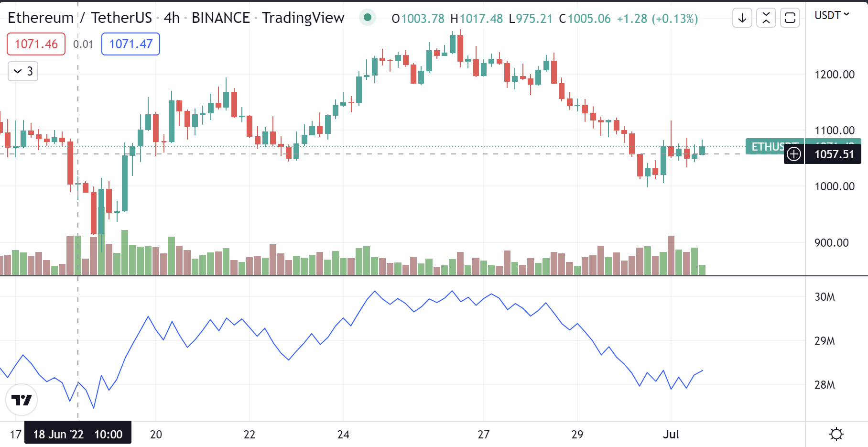
Task: Click the 18 Jun '22 10:00 time label
Action: coord(78,434)
